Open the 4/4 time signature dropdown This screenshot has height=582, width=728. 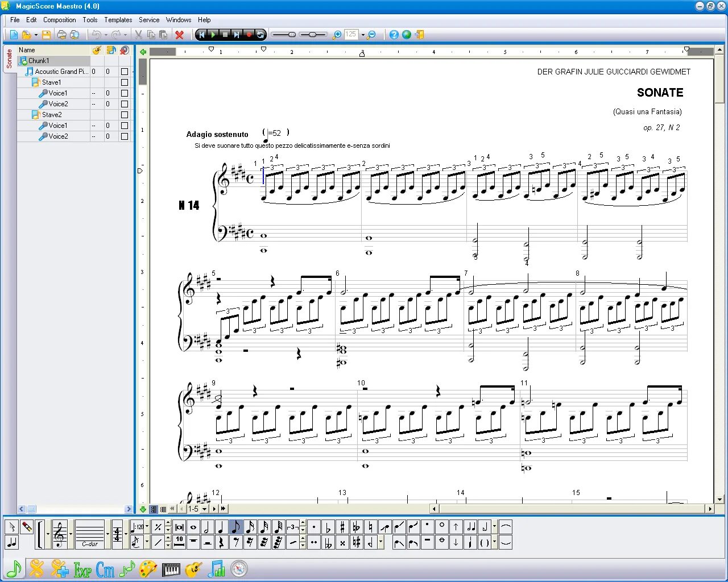(x=126, y=534)
